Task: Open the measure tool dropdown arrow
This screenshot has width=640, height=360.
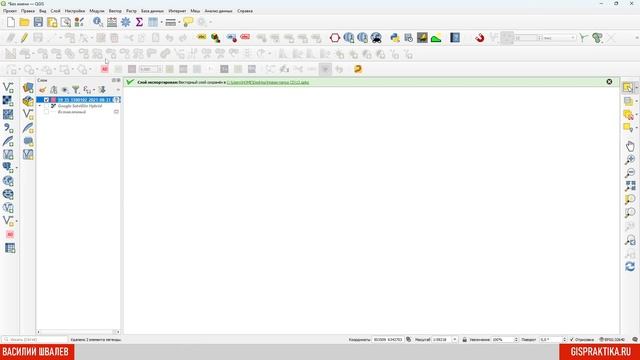Action: click(x=179, y=22)
